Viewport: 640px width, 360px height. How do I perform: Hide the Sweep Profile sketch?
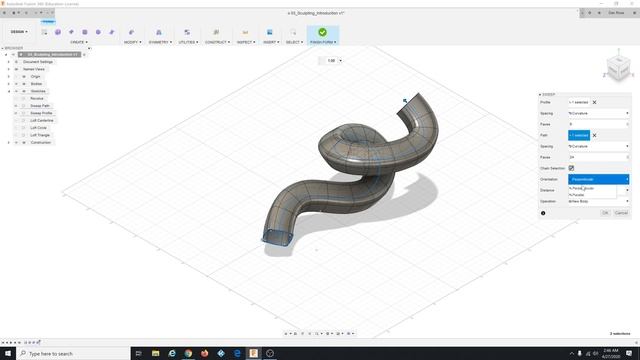click(x=16, y=113)
